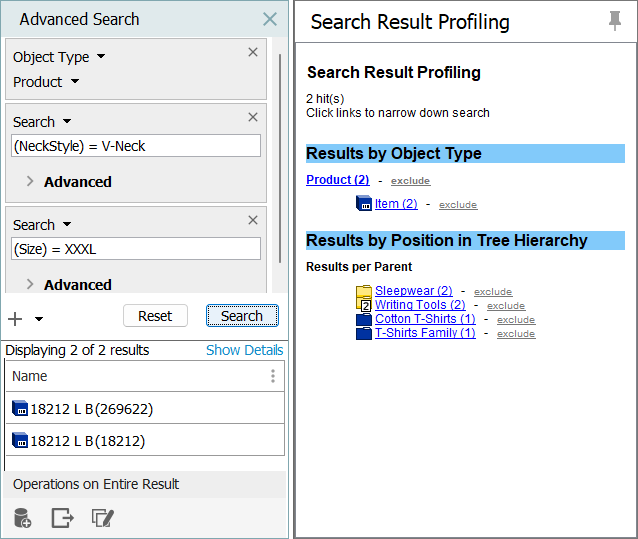
Task: Click the add-to-collection icon under Operations
Action: tap(22, 518)
